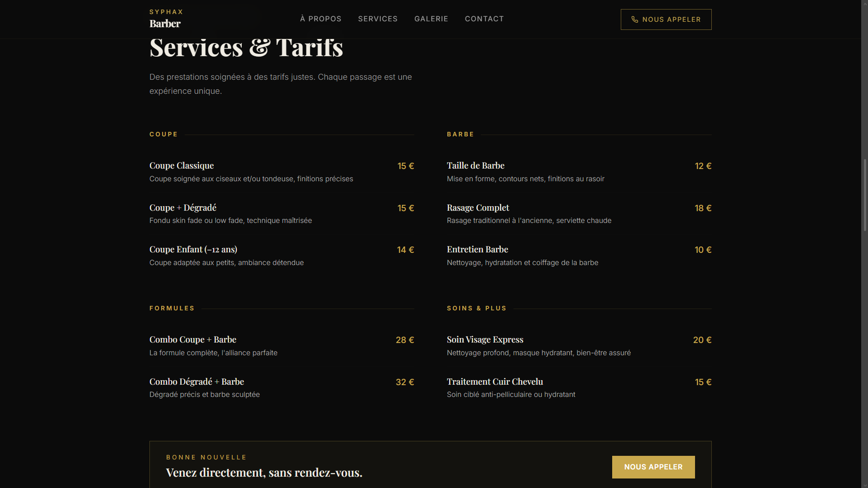
Task: Click the BONNE NOUVELLE label
Action: coord(206,458)
